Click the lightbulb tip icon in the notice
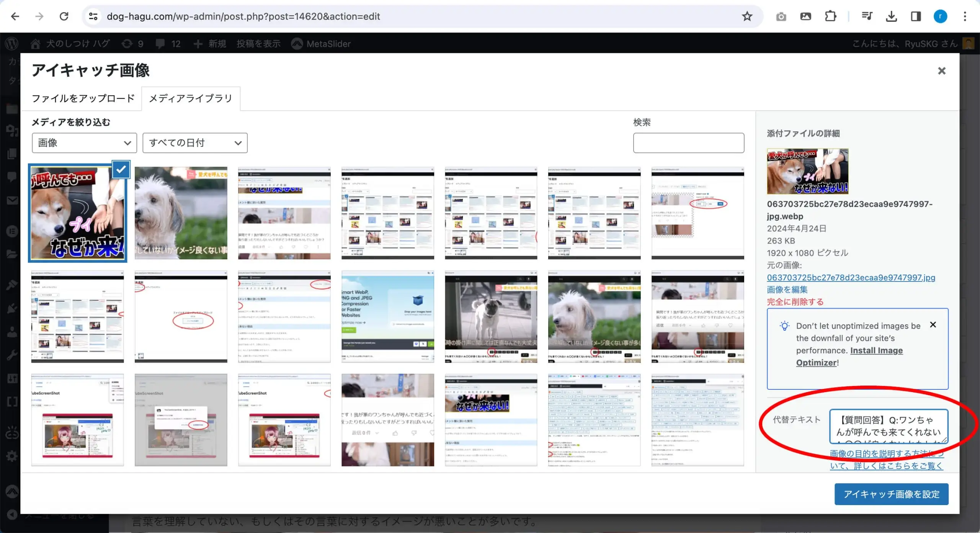980x533 pixels. click(x=784, y=326)
